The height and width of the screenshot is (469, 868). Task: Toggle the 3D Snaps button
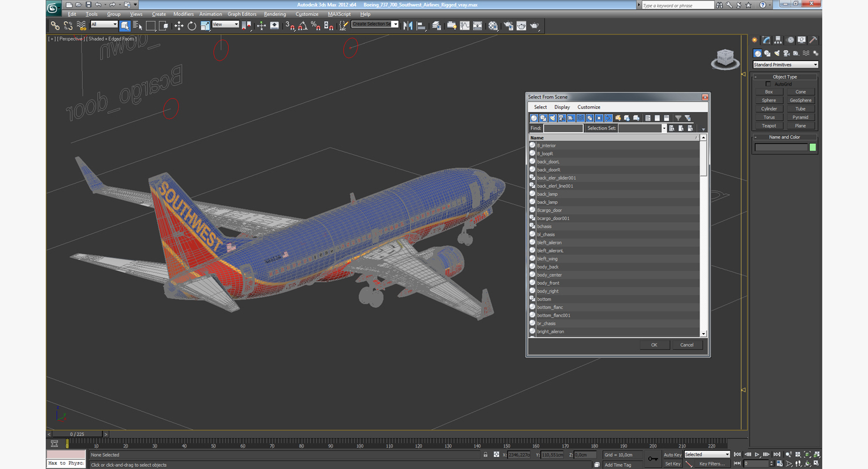pyautogui.click(x=290, y=26)
